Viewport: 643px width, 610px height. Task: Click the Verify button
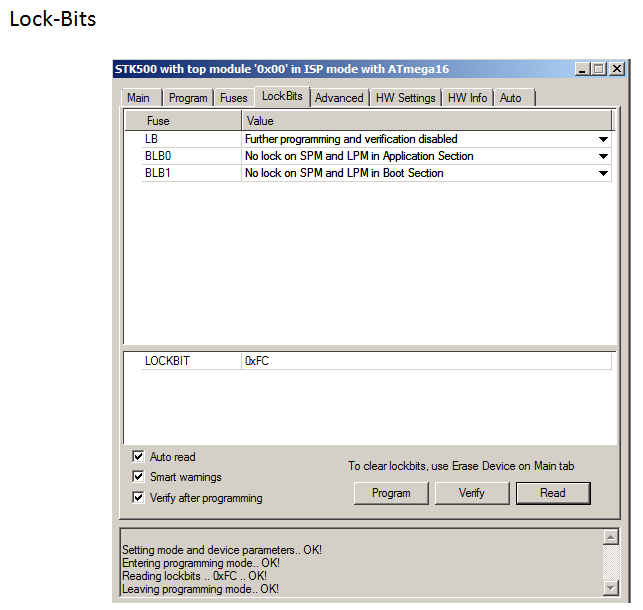(x=472, y=493)
